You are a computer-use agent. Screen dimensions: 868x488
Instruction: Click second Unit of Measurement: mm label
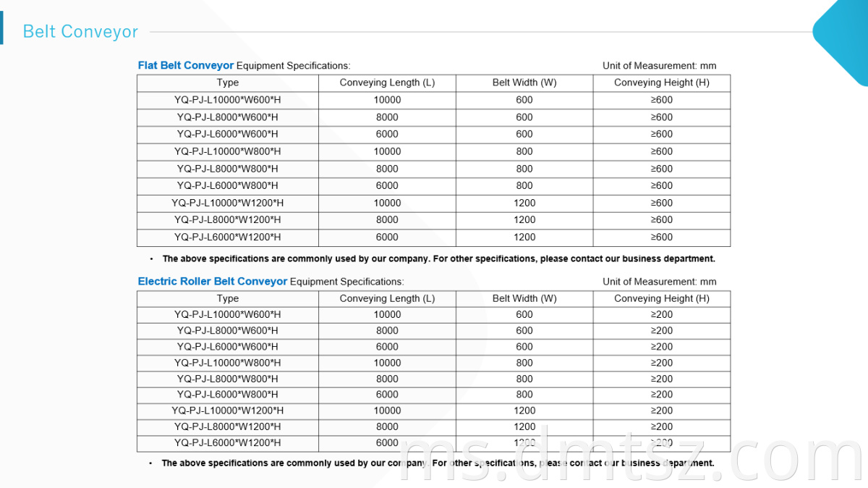coord(660,281)
